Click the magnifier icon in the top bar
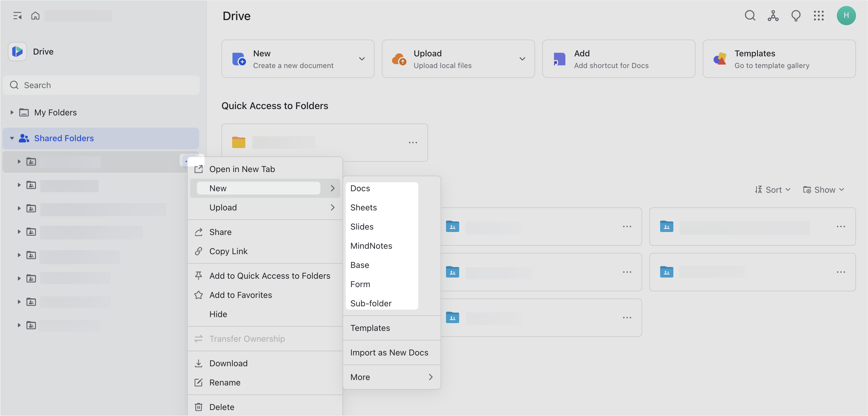 pos(750,16)
